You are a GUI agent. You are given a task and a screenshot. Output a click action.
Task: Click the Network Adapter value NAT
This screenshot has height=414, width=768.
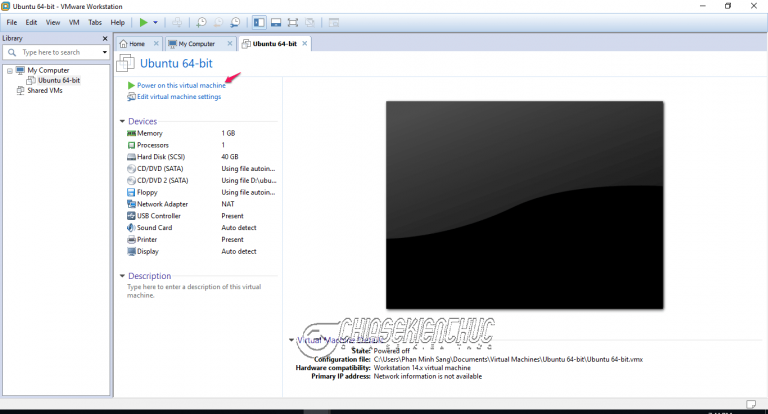[x=228, y=204]
